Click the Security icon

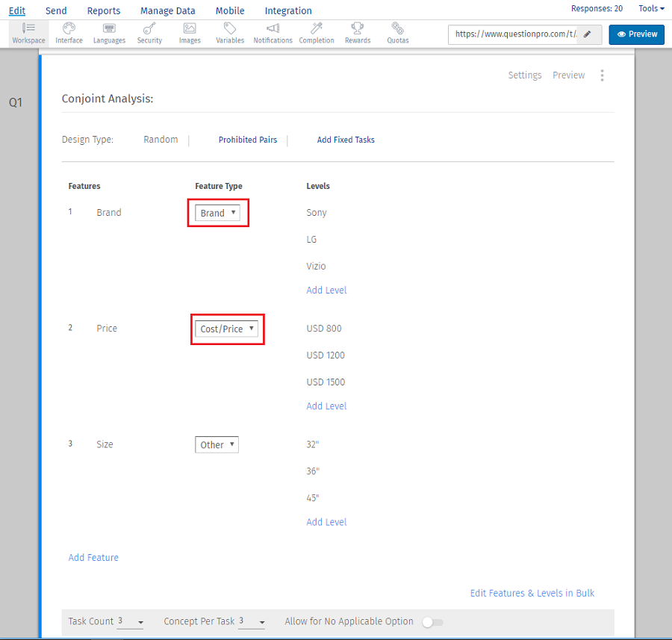click(x=149, y=33)
